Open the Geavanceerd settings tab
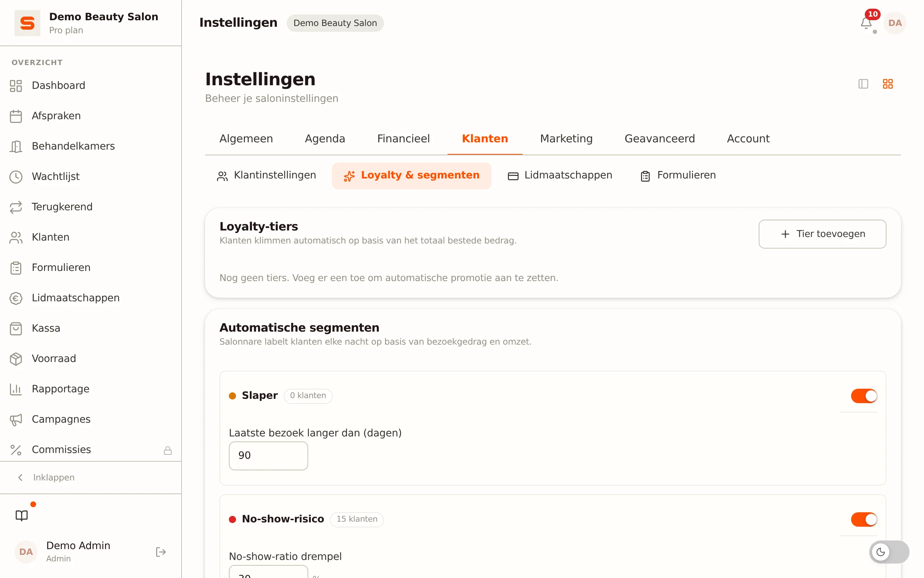 point(659,138)
